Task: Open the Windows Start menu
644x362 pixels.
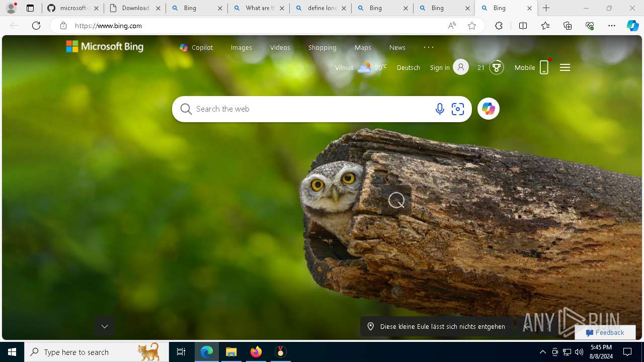Action: click(x=12, y=352)
